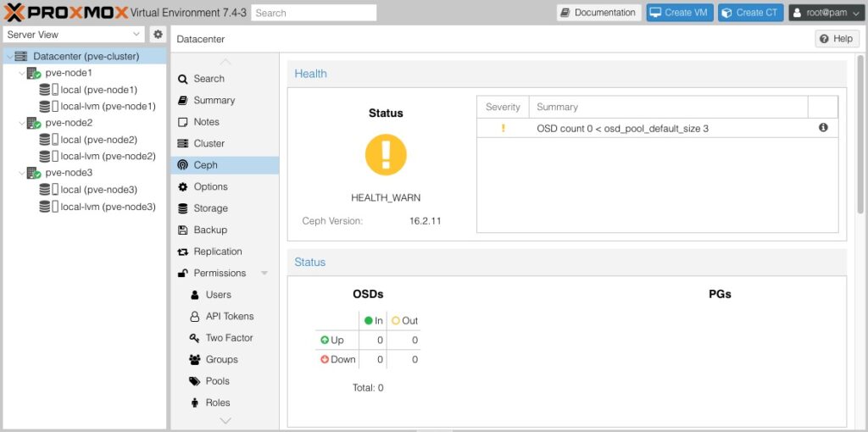Image resolution: width=868 pixels, height=432 pixels.
Task: Click the Permissions unlock icon
Action: click(183, 274)
